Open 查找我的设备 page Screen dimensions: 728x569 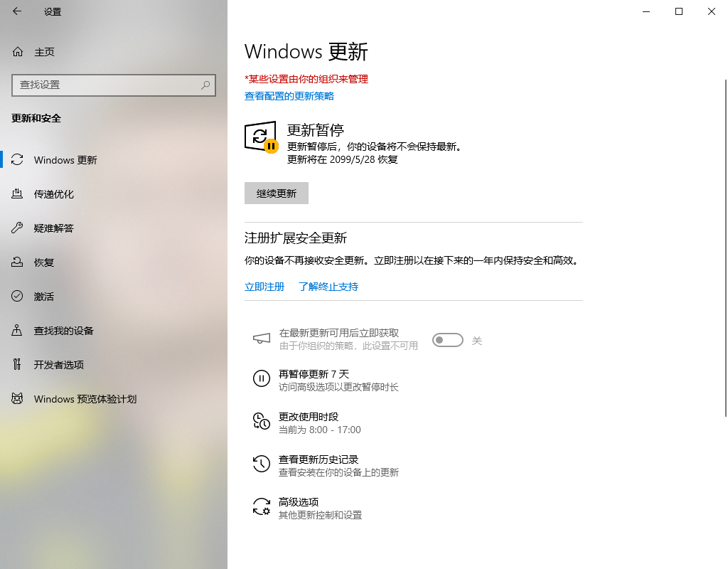[114, 331]
